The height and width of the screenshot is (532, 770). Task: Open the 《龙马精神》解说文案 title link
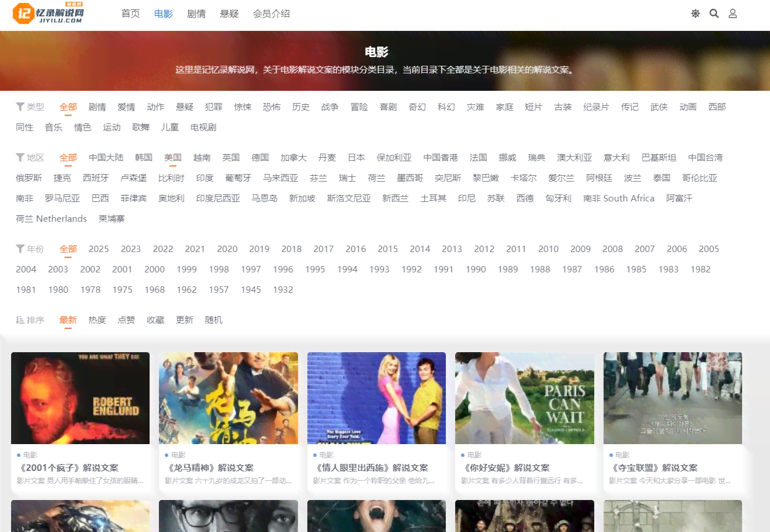click(210, 468)
